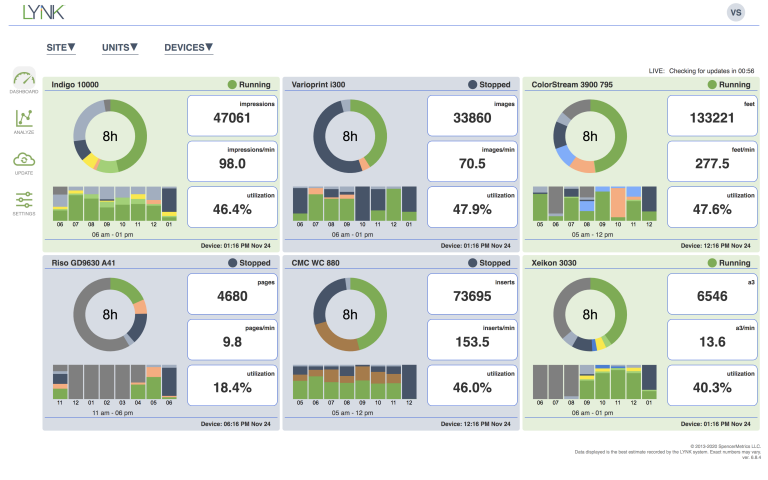The image size is (768, 480).
Task: Select the 70.5 images/min box
Action: tap(472, 161)
